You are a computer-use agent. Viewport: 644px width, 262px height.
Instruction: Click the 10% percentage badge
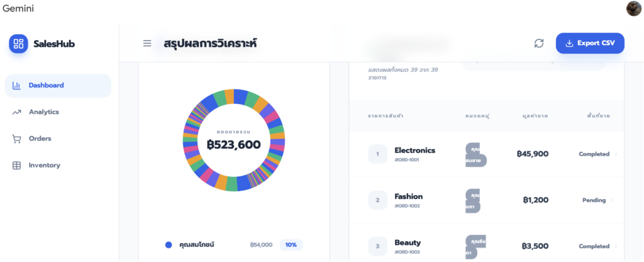[x=291, y=245]
